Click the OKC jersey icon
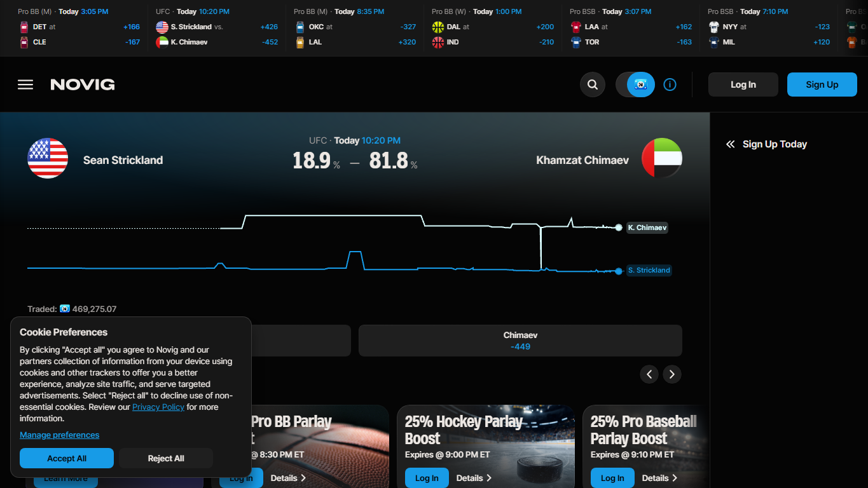The height and width of the screenshot is (488, 868). pyautogui.click(x=300, y=27)
